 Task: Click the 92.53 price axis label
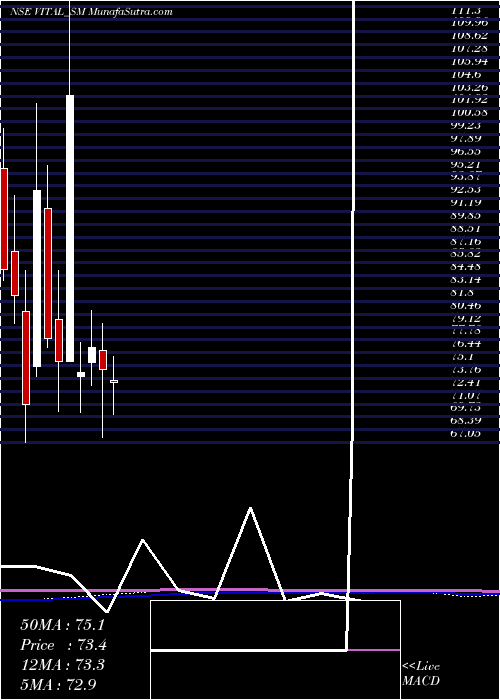click(465, 190)
